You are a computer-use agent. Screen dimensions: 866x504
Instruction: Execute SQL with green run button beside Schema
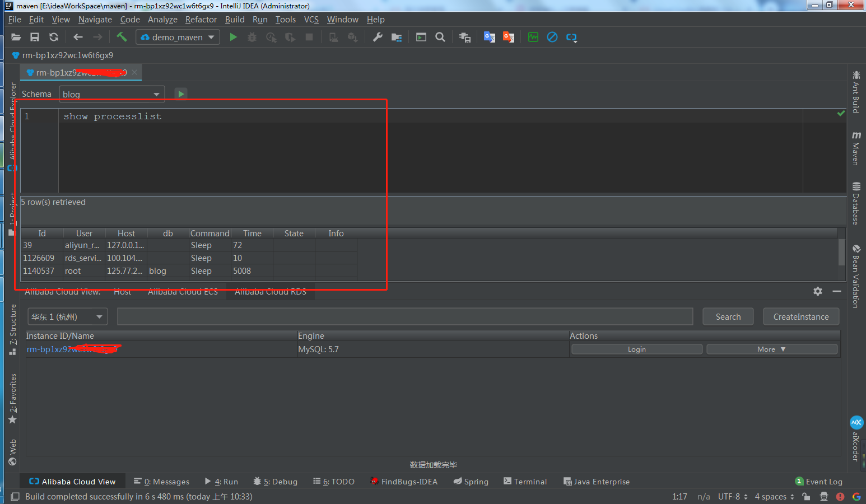click(x=181, y=94)
